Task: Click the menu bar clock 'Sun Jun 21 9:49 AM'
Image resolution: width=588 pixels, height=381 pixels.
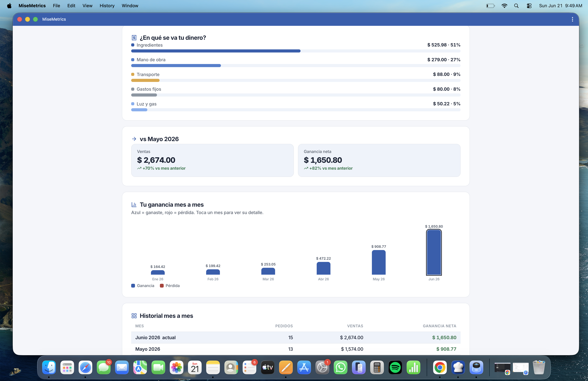Action: [560, 6]
